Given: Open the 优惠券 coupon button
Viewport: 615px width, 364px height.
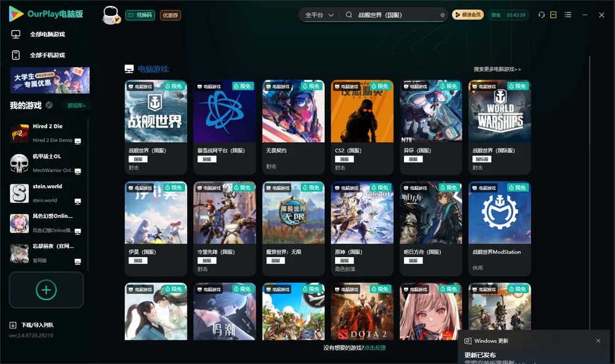Looking at the screenshot, I should tap(170, 15).
